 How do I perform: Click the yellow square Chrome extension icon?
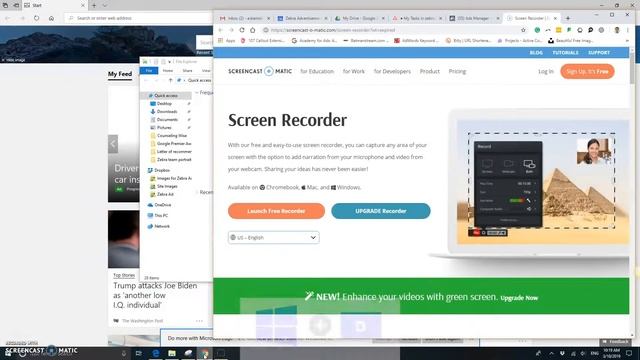coord(558,30)
